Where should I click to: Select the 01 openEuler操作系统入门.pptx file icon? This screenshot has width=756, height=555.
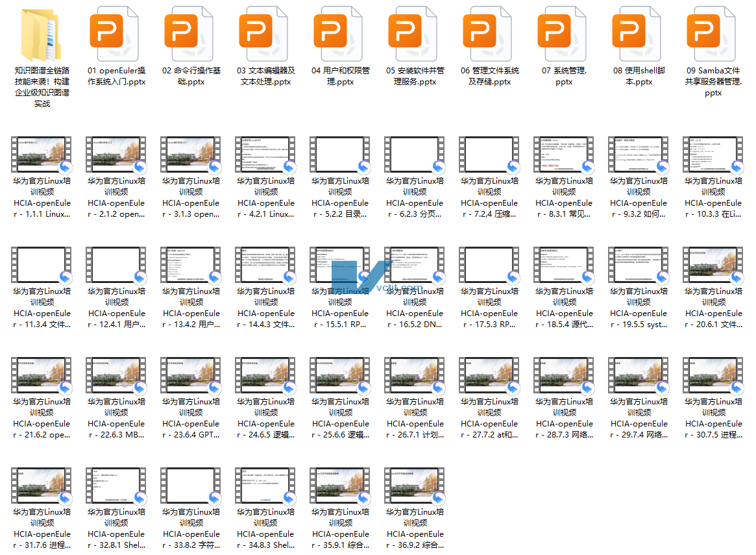[116, 34]
